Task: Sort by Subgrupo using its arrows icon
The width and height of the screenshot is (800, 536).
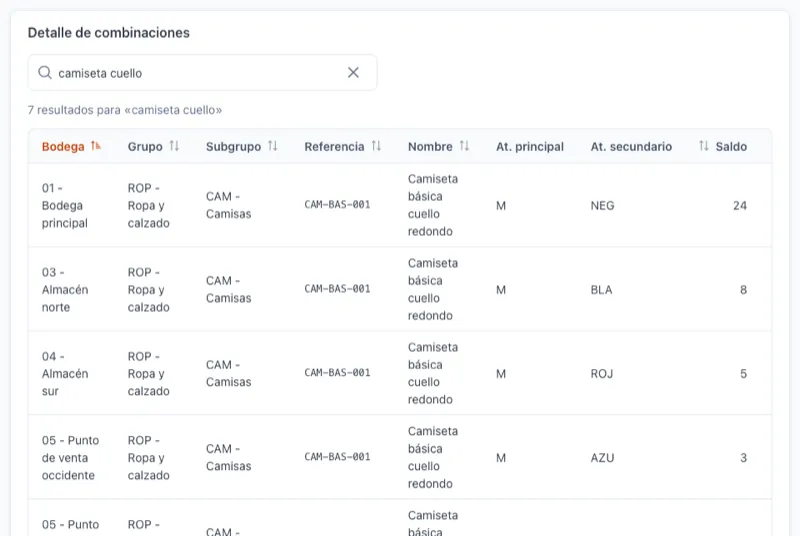Action: (x=272, y=146)
